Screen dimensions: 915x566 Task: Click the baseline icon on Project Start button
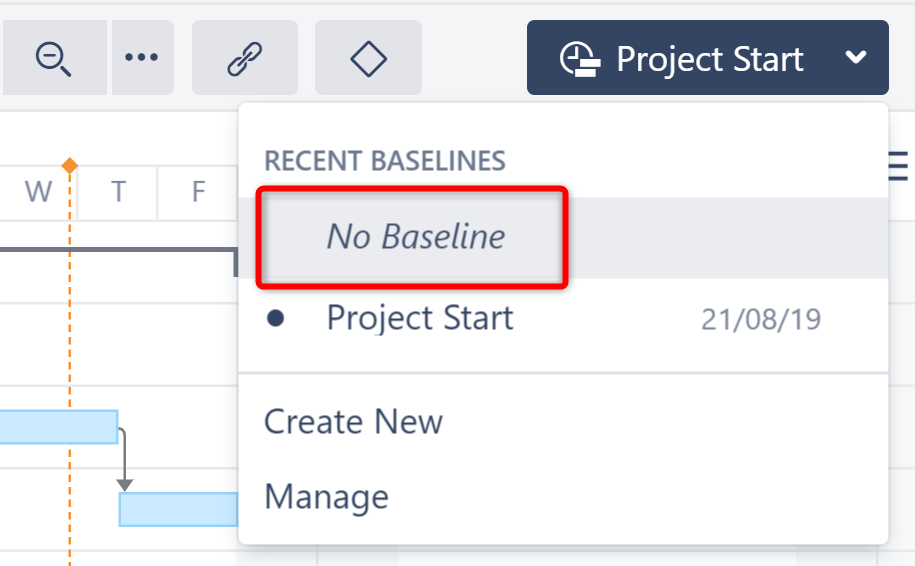580,59
